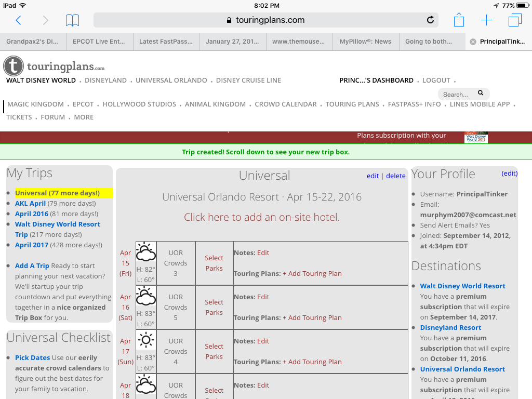Open FASTPASS+ INFO nav item

[414, 104]
